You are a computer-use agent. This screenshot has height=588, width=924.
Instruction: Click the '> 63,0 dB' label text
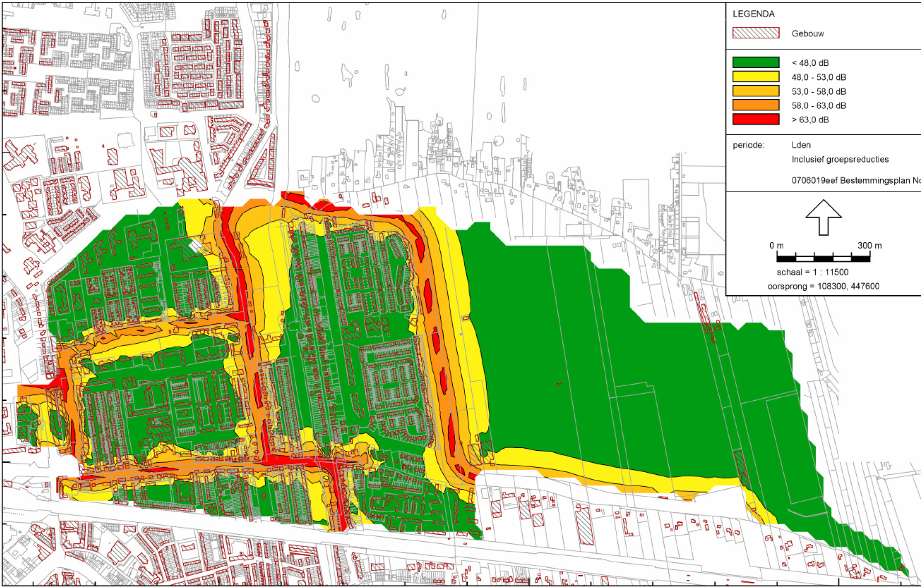point(810,119)
